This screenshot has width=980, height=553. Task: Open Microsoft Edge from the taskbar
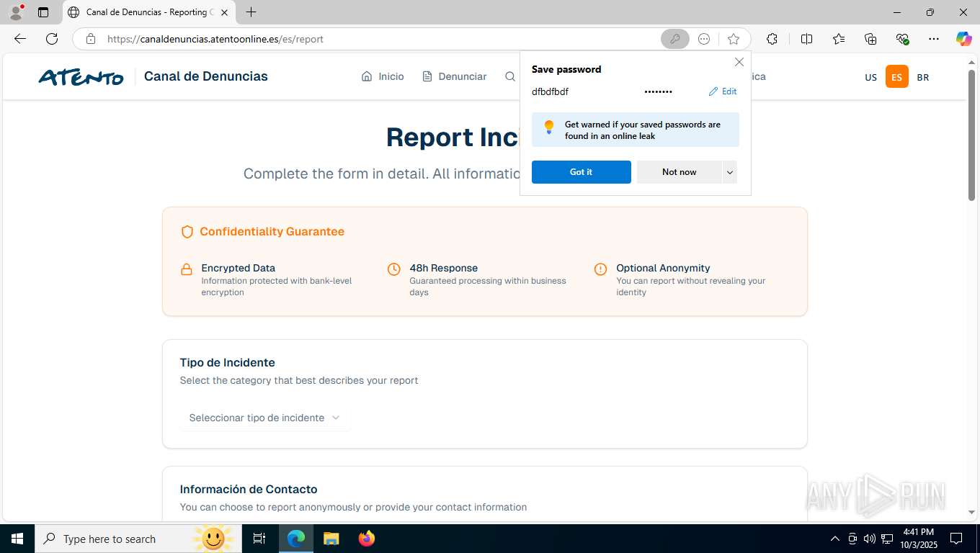296,539
